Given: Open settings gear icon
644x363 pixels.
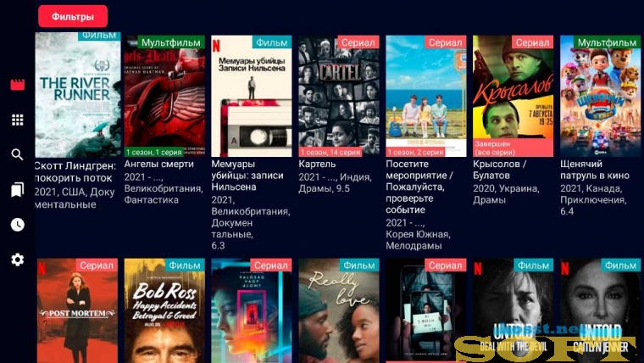Looking at the screenshot, I should coord(17,260).
